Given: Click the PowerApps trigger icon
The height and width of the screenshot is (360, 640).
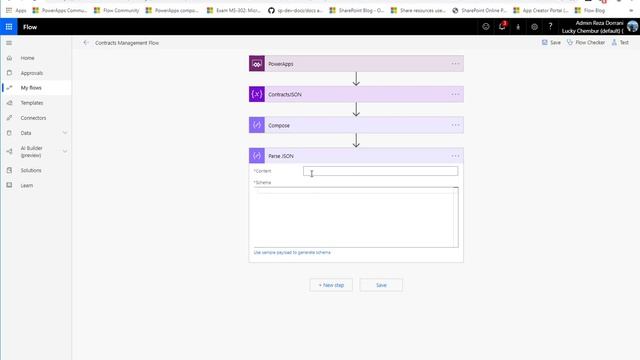Looking at the screenshot, I should coord(257,64).
